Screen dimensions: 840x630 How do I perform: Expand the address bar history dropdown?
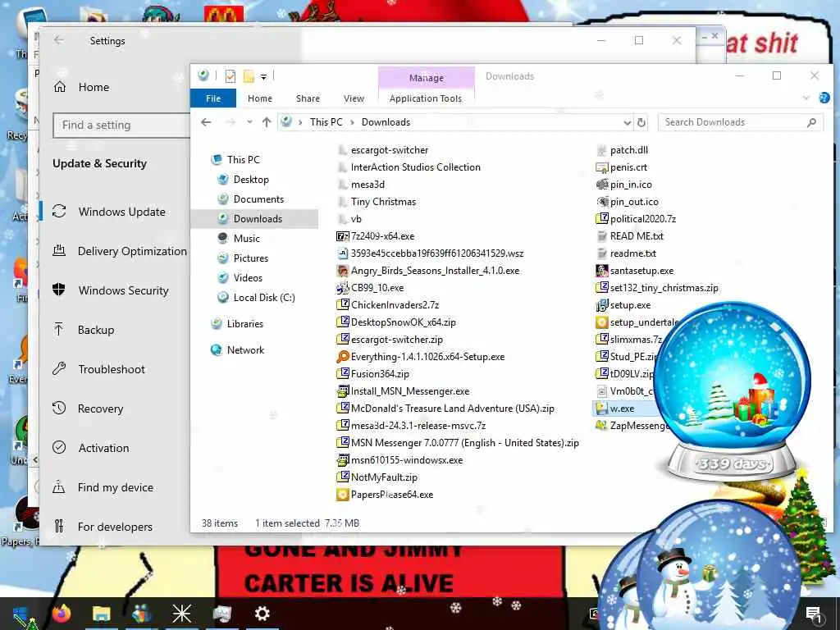click(628, 123)
